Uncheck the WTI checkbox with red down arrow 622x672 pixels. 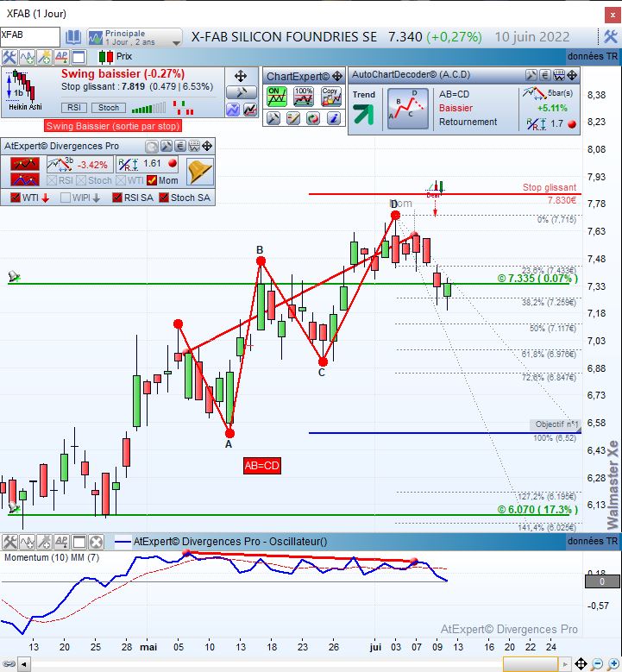coord(16,198)
